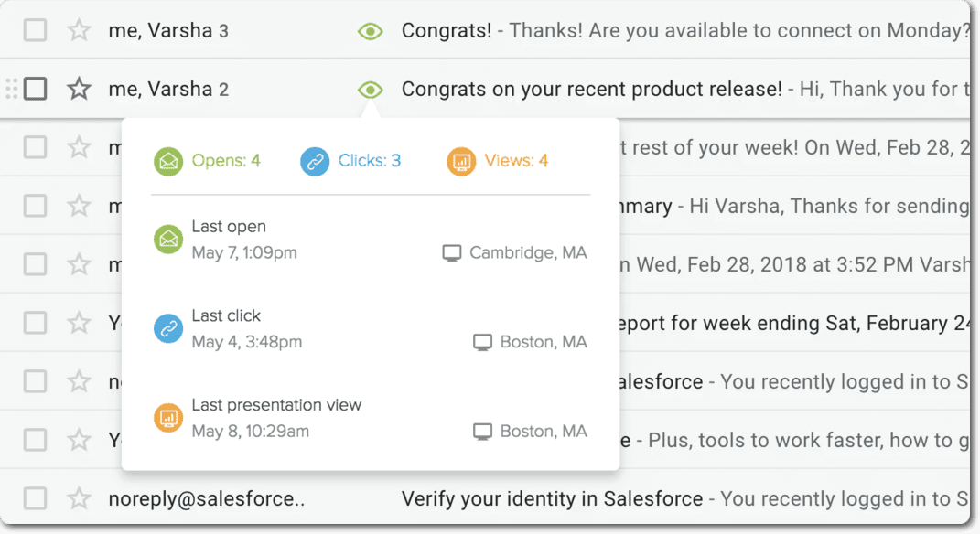Click the green eye tracking icon on Congrats! email
This screenshot has height=534, width=980.
pyautogui.click(x=370, y=31)
